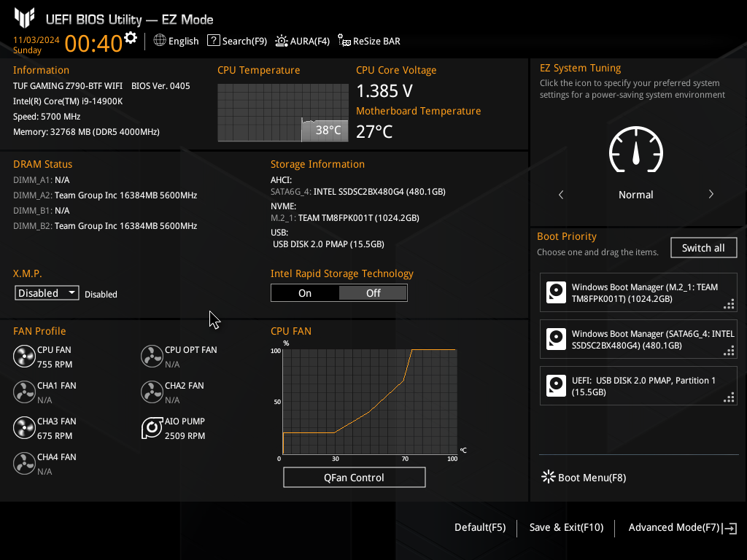Screen dimensions: 747x560
Task: Open the date and time settings gear
Action: [131, 38]
